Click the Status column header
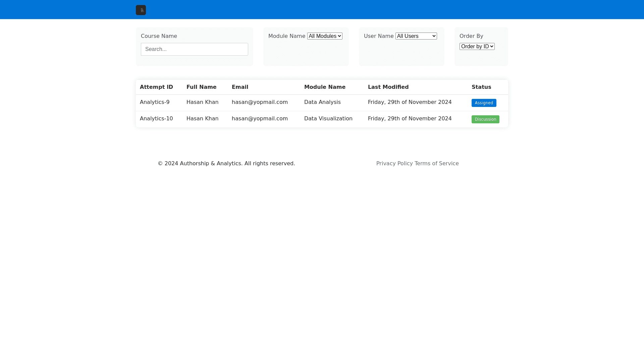 point(481,87)
